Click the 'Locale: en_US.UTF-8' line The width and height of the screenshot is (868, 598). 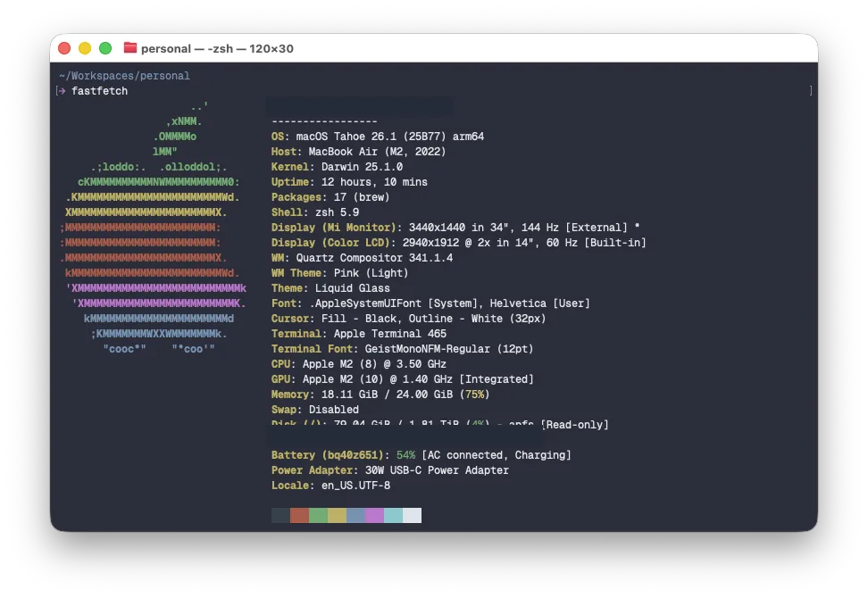tap(330, 486)
